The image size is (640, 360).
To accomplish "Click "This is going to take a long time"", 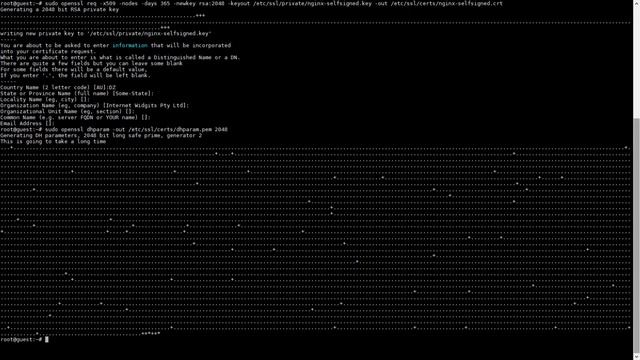I will click(x=53, y=141).
